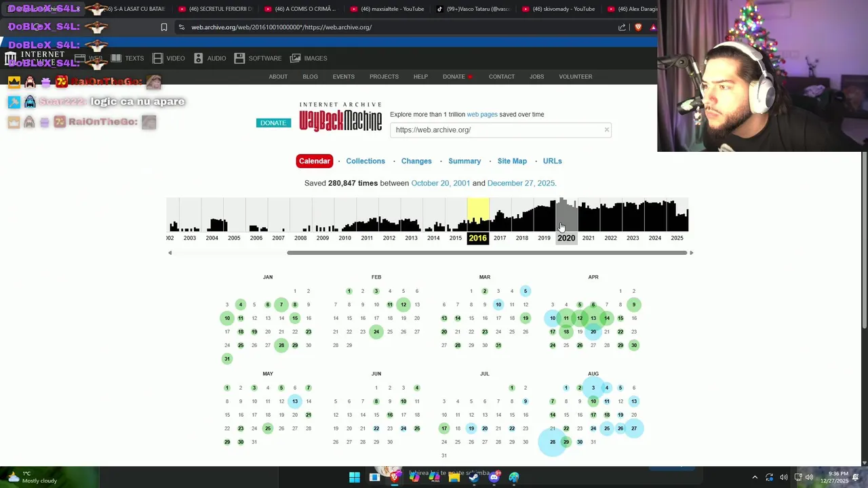Open Steam in taskbar

coord(474,477)
